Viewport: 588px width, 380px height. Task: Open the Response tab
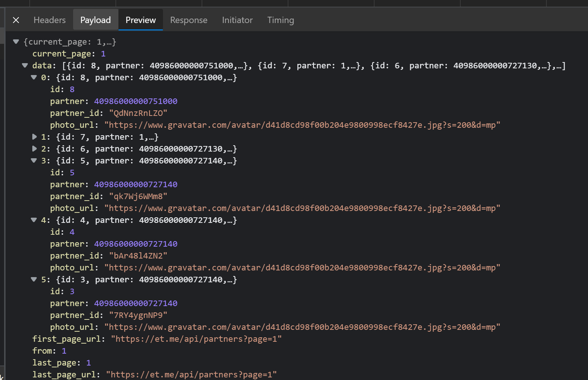pyautogui.click(x=189, y=20)
